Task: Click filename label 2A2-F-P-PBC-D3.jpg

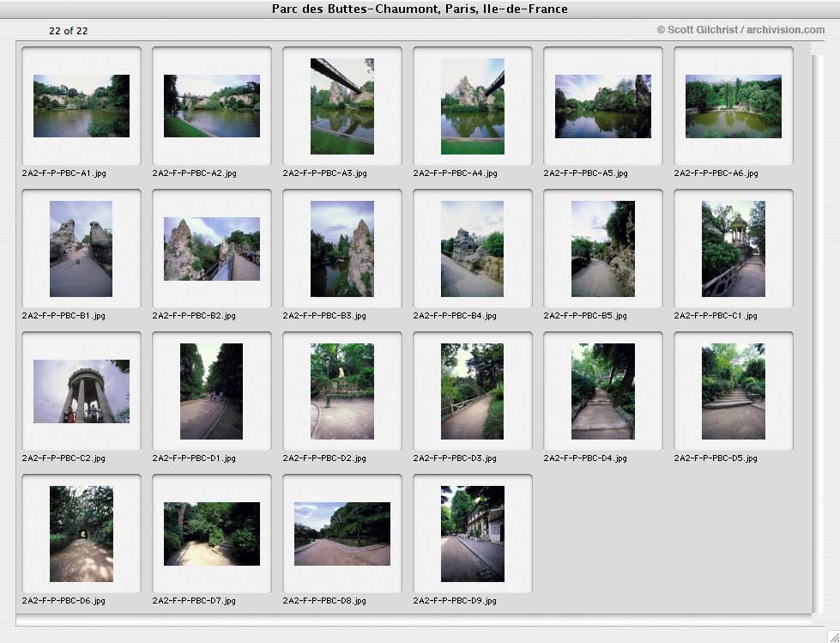Action: pos(455,458)
